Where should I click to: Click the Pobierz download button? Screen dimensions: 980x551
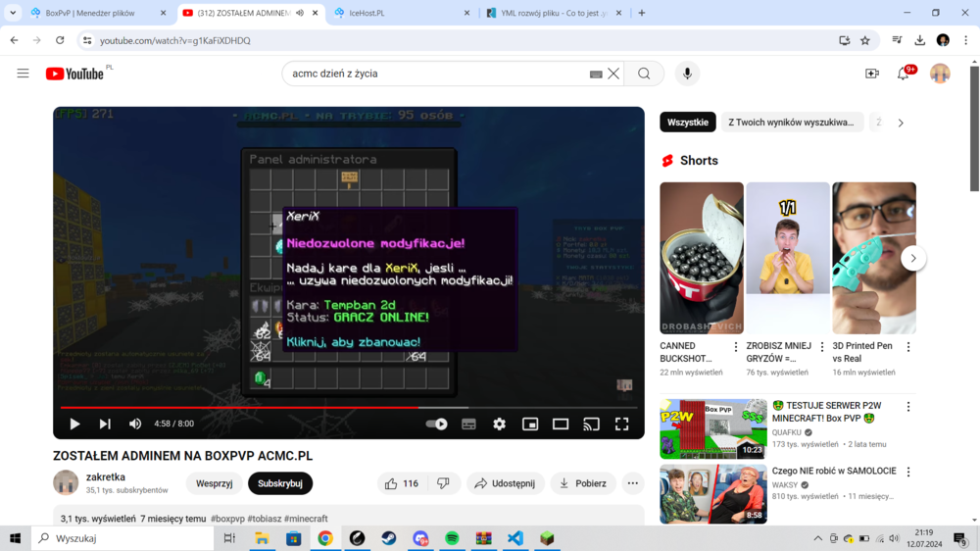tap(582, 483)
